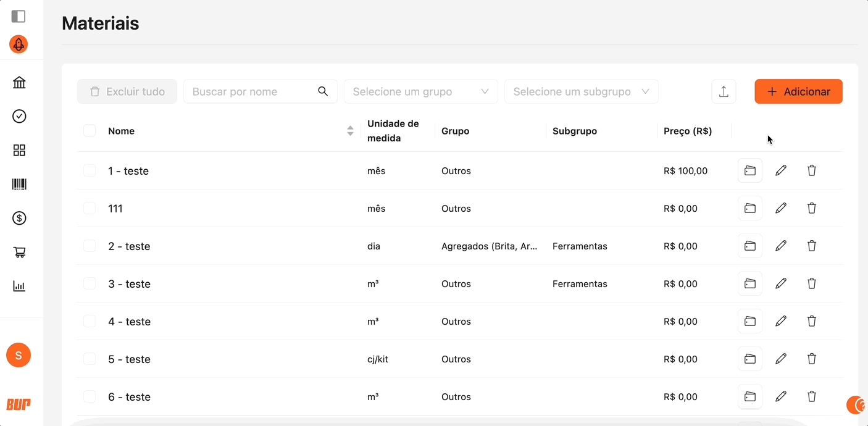
Task: Sort the table by Nome column arrows
Action: (350, 131)
